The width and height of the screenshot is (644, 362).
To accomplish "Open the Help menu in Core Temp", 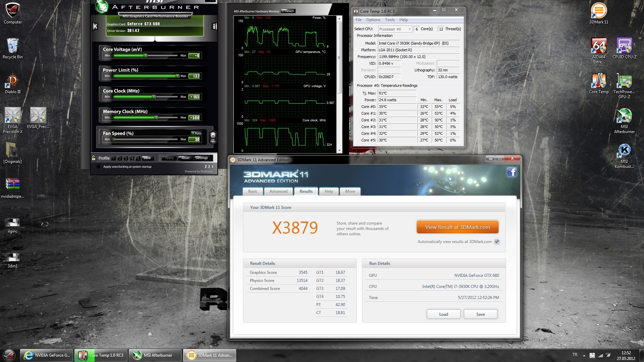I will 404,20.
